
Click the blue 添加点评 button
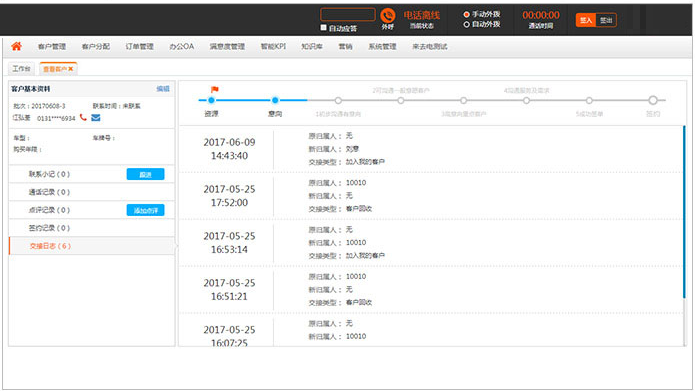145,210
